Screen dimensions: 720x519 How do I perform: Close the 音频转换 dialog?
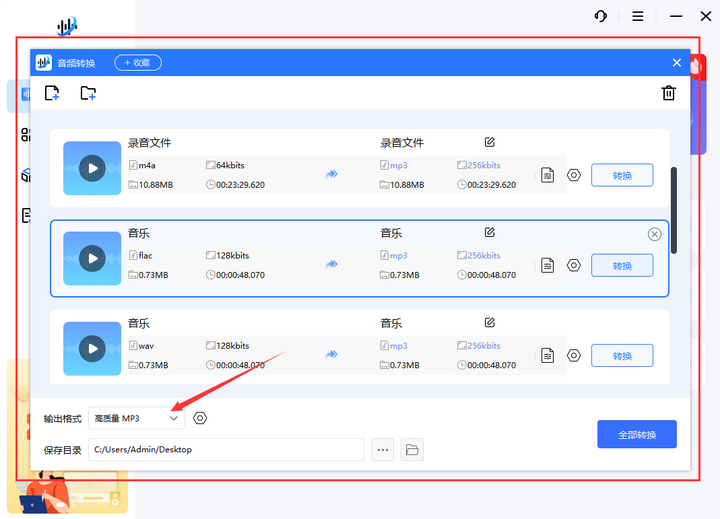click(676, 62)
